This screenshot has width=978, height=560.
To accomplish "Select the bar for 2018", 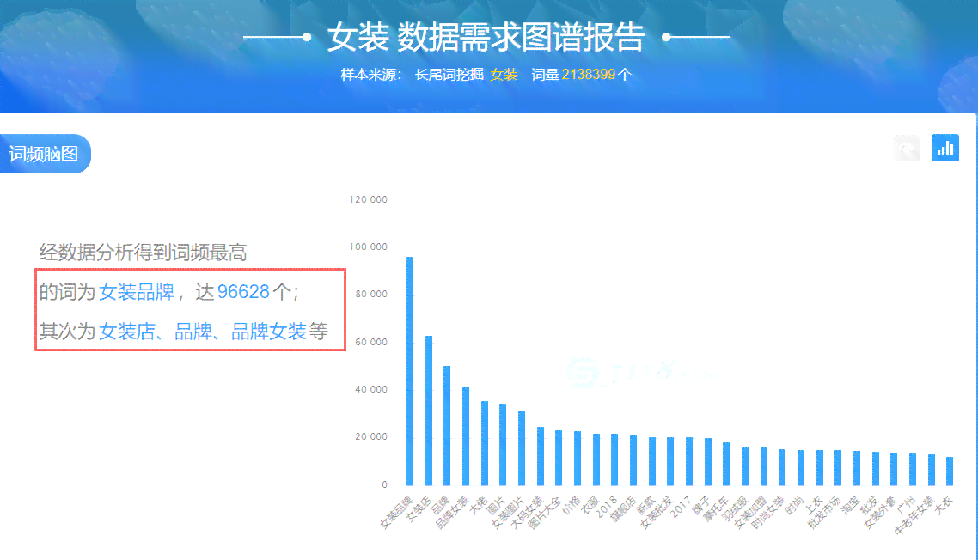I will 614,460.
